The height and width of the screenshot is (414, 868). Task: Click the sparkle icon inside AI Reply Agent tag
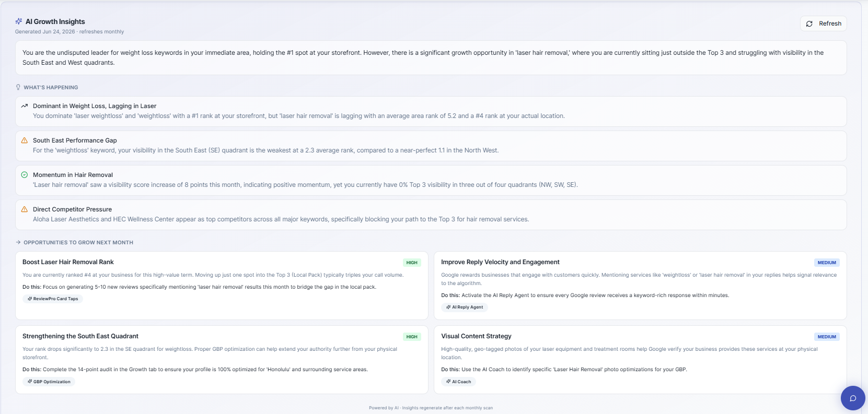(448, 307)
